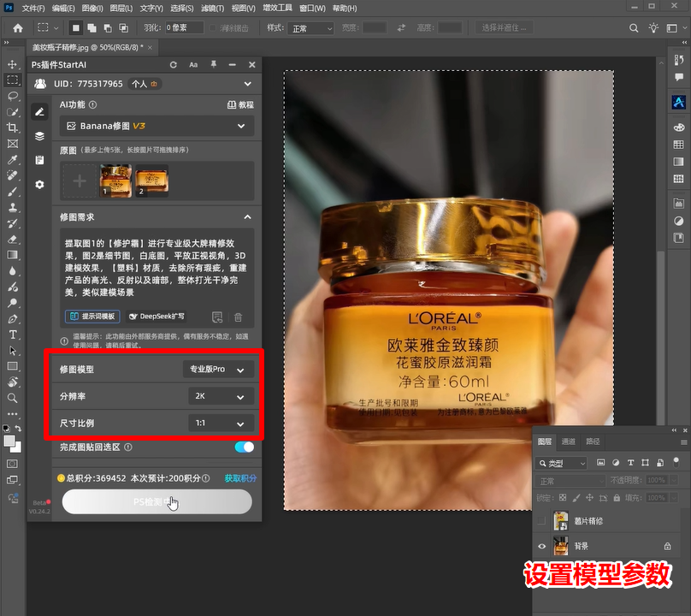Click the PS检测中 generate button
691x616 pixels.
click(x=157, y=502)
